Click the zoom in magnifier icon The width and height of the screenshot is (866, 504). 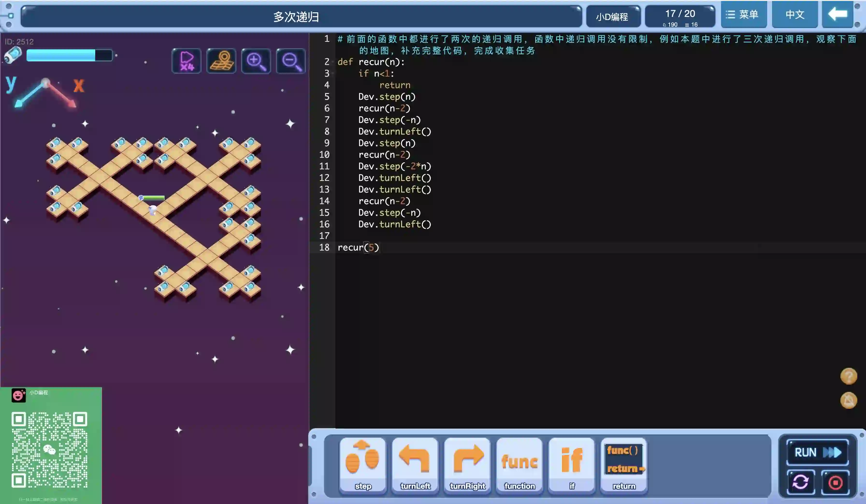(256, 61)
